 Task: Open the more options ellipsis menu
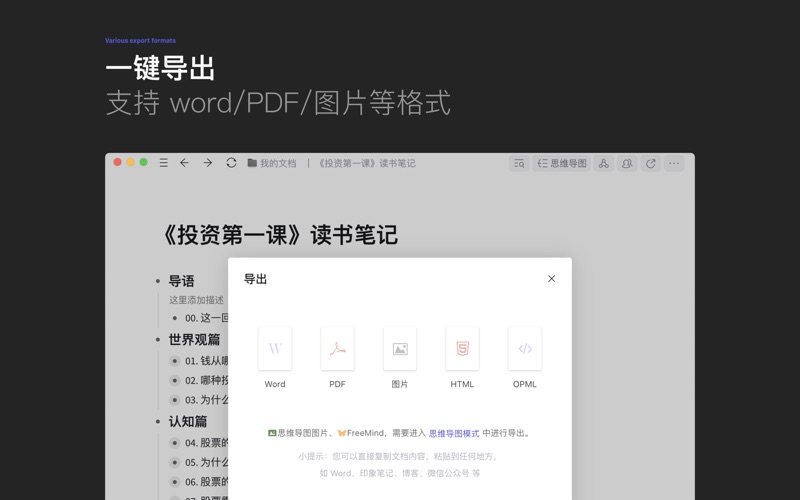pos(674,163)
